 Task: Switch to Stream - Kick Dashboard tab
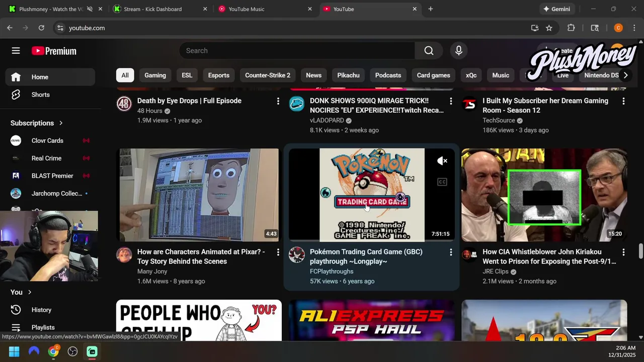(x=160, y=9)
